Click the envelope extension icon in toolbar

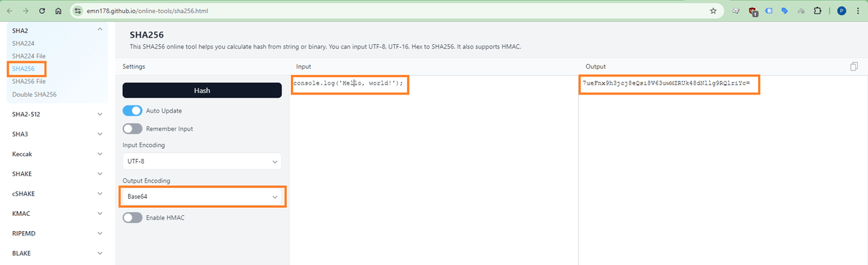coord(736,11)
